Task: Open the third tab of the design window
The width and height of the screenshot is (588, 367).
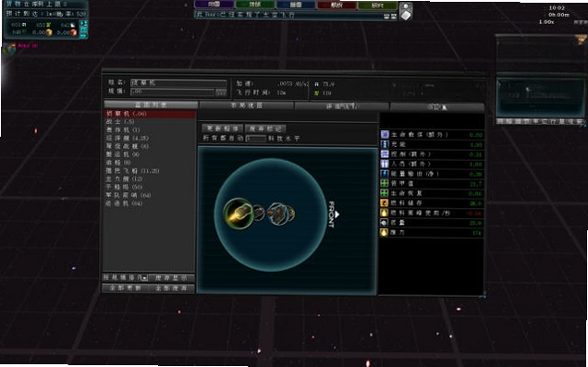Action: (x=342, y=106)
